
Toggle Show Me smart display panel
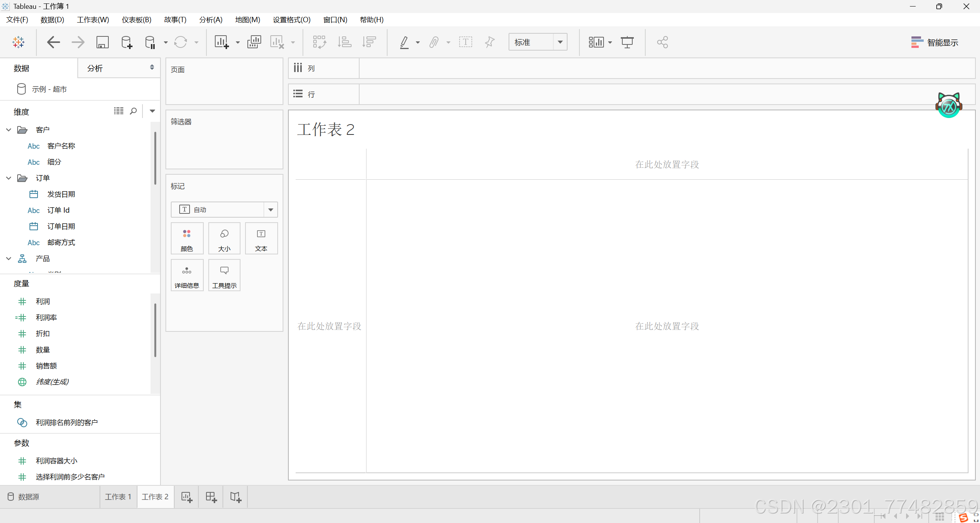934,43
